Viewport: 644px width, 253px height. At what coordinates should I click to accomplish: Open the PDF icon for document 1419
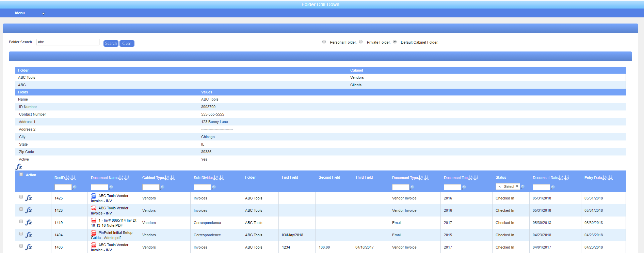pos(94,221)
